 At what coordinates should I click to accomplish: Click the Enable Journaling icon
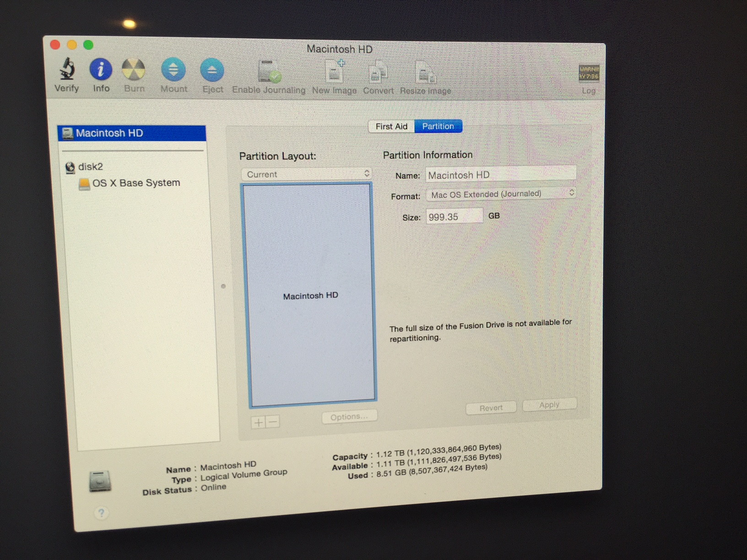tap(269, 71)
